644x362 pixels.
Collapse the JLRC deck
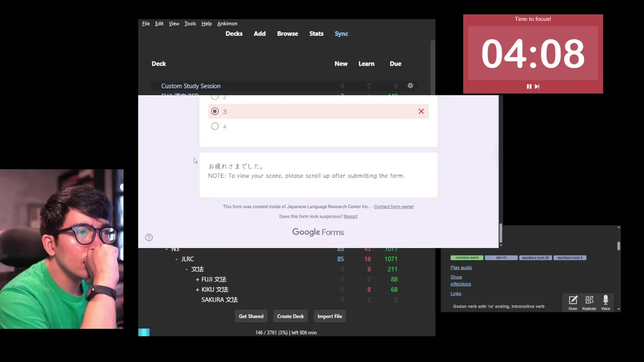click(177, 259)
